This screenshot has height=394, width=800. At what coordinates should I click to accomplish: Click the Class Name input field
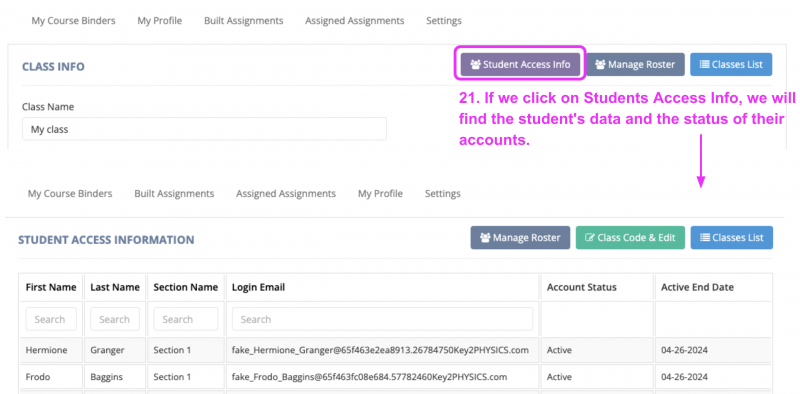coord(204,129)
